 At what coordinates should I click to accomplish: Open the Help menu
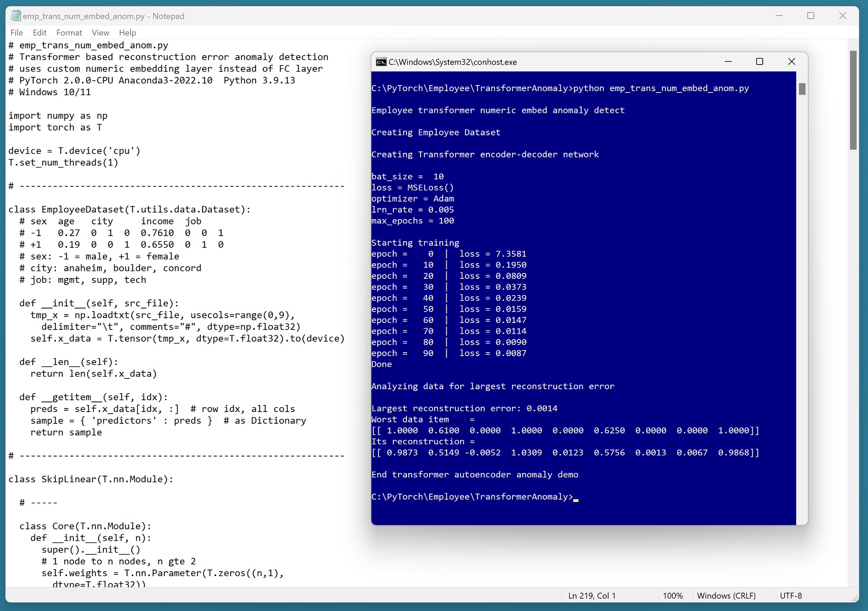(x=127, y=33)
